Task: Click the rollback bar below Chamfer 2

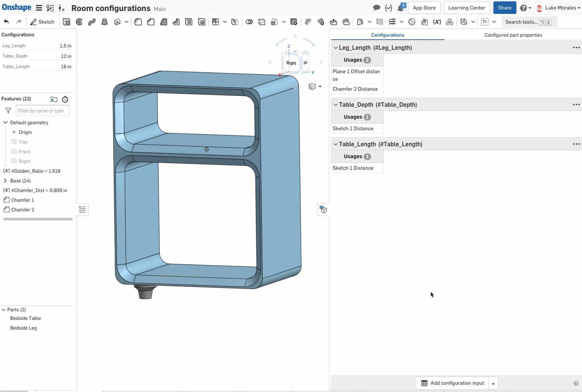Action: 38,219
